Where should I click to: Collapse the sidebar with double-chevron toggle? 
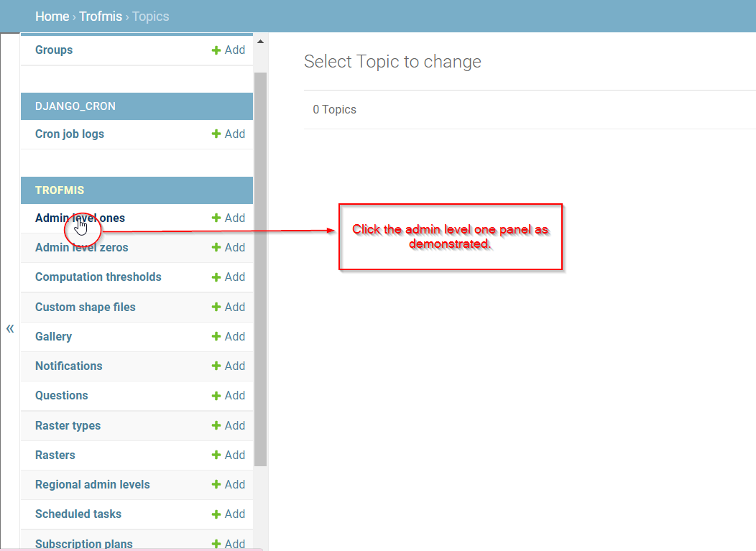[10, 329]
